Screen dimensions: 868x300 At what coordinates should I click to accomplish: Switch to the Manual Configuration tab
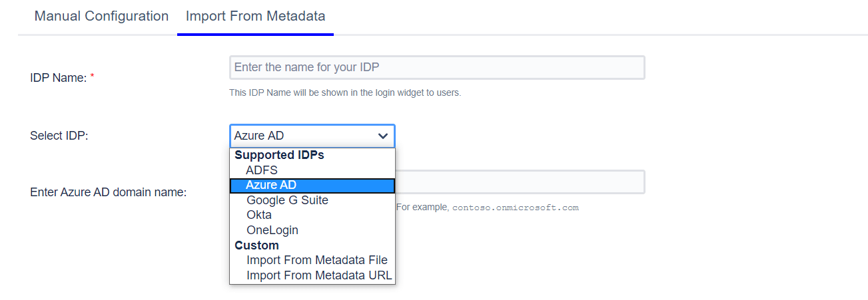tap(101, 16)
